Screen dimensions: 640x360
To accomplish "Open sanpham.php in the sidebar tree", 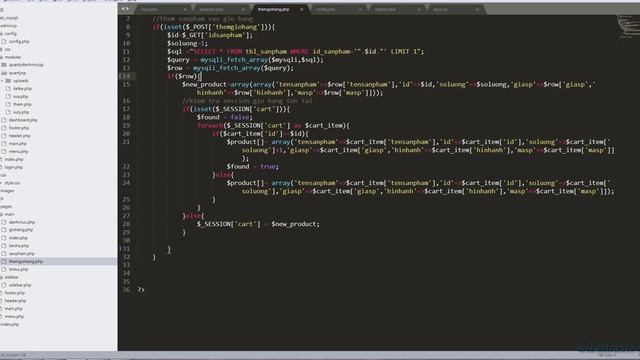I will tap(22, 253).
